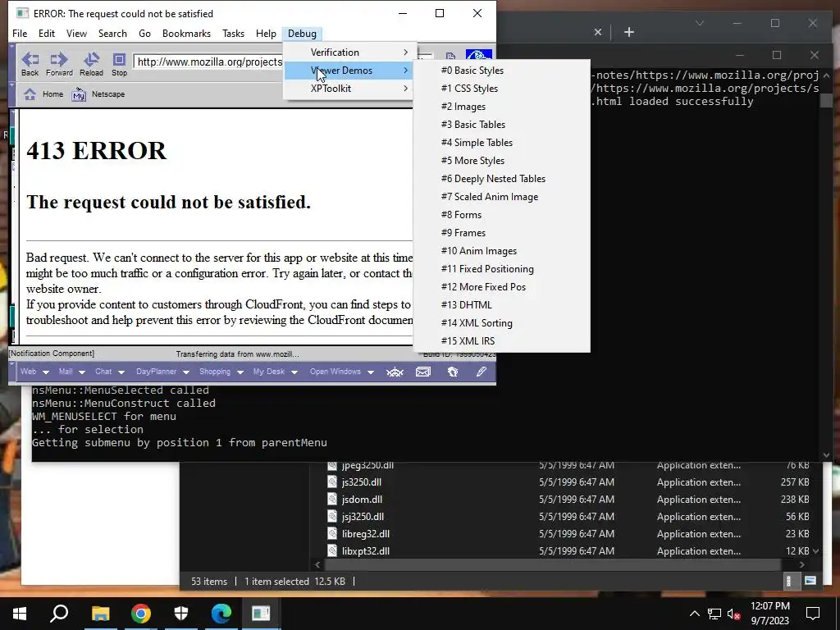840x630 pixels.
Task: Open the Tasks menu
Action: [233, 34]
